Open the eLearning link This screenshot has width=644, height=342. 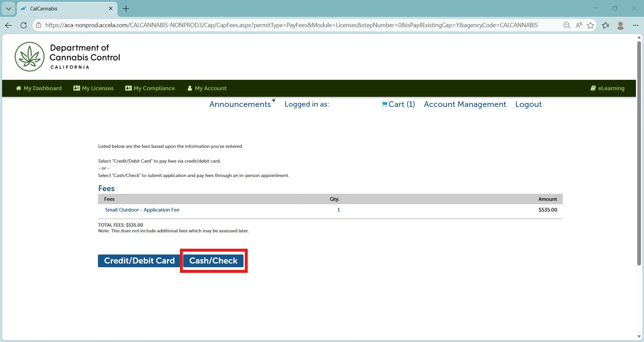coord(607,88)
